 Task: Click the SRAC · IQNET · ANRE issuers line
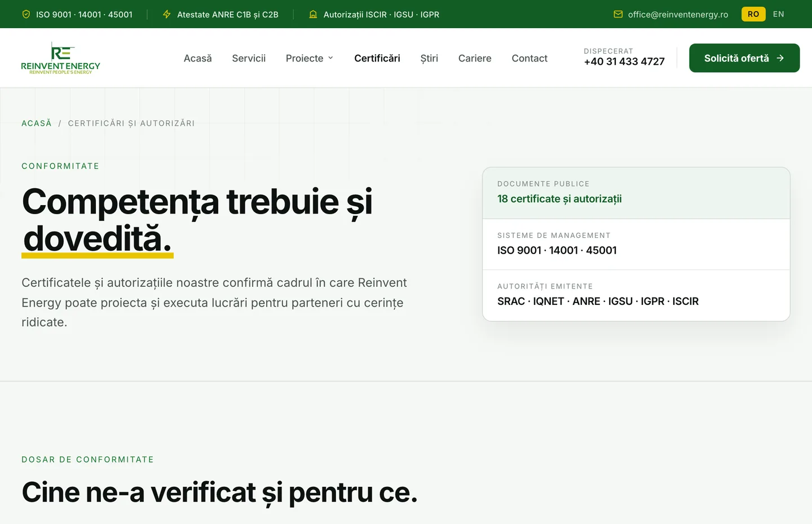(x=598, y=301)
